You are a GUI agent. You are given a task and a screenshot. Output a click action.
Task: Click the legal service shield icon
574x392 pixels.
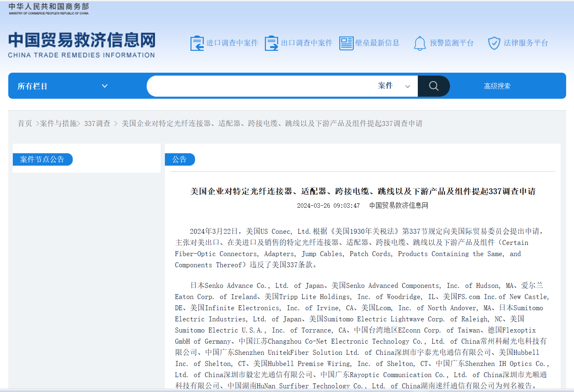(x=494, y=43)
